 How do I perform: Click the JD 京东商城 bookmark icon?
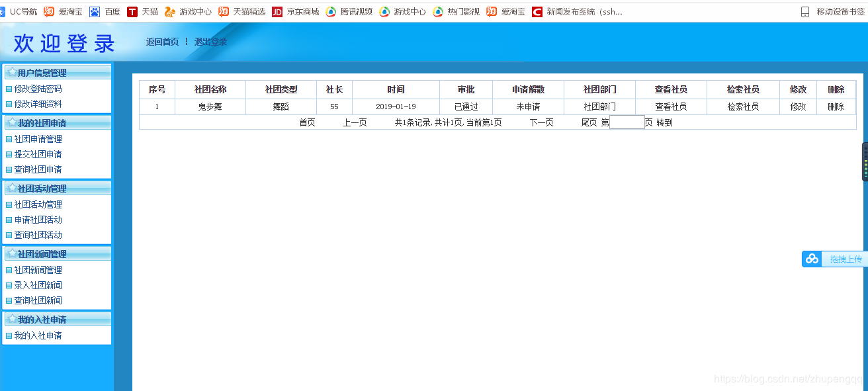277,11
